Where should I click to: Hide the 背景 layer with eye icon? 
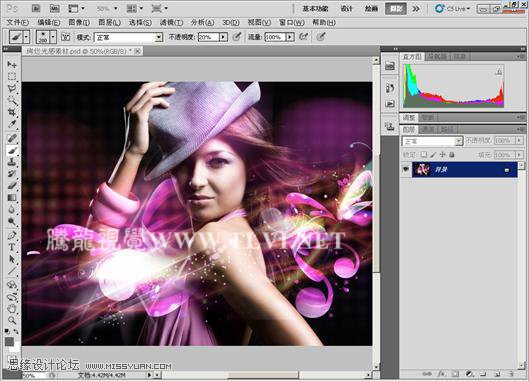(x=406, y=169)
